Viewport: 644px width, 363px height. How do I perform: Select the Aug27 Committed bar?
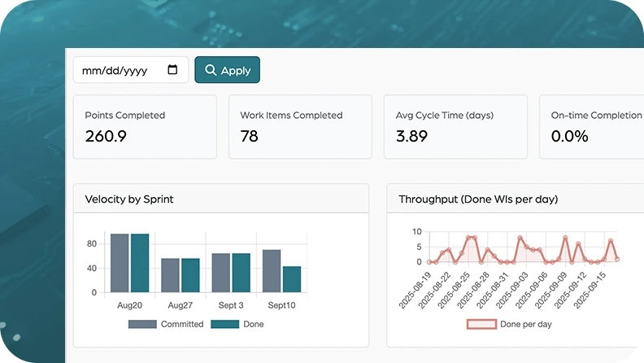[170, 275]
